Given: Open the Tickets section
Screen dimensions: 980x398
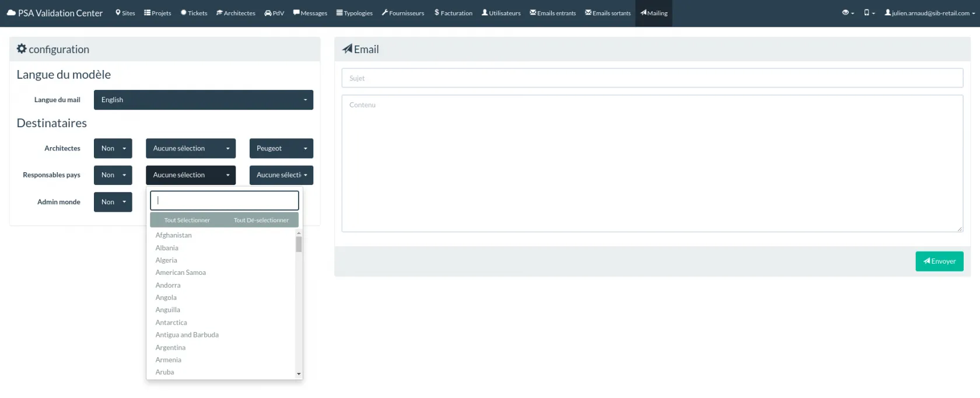Looking at the screenshot, I should (x=194, y=13).
